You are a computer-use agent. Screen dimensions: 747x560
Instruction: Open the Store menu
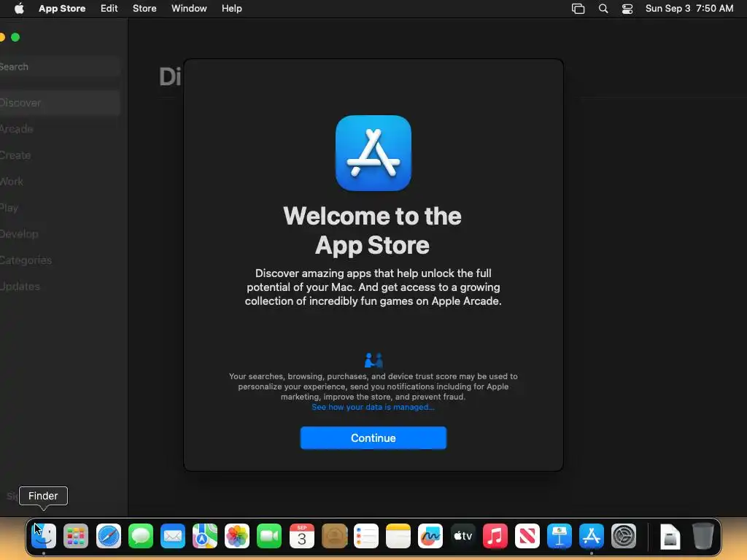(144, 9)
